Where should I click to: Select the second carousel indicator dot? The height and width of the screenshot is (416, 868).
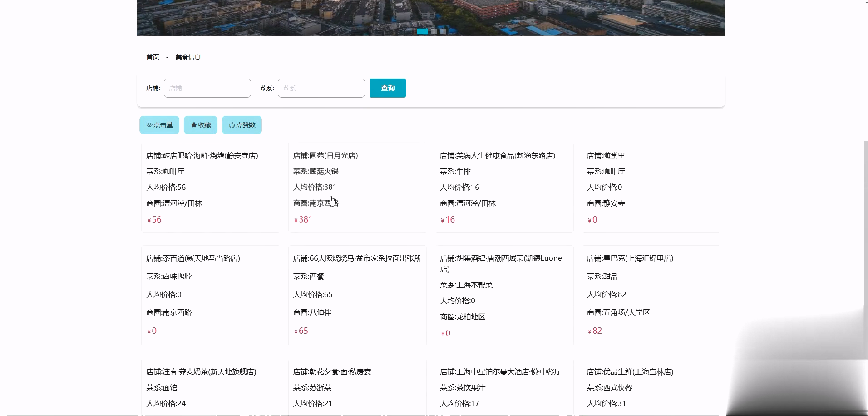[x=434, y=31]
